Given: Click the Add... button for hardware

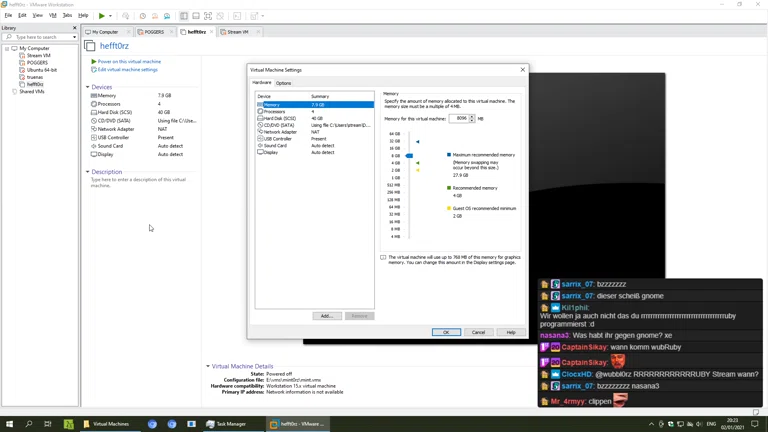Looking at the screenshot, I should (x=326, y=316).
